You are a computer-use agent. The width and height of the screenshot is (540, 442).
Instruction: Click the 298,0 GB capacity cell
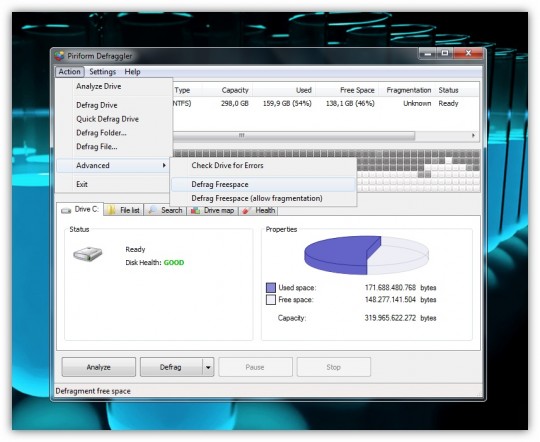click(235, 103)
